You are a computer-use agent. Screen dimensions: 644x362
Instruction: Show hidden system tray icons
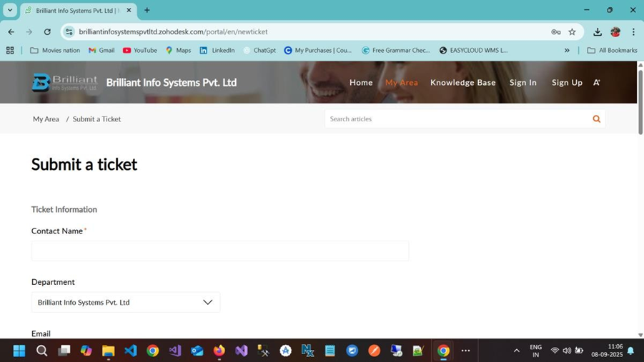pyautogui.click(x=516, y=351)
